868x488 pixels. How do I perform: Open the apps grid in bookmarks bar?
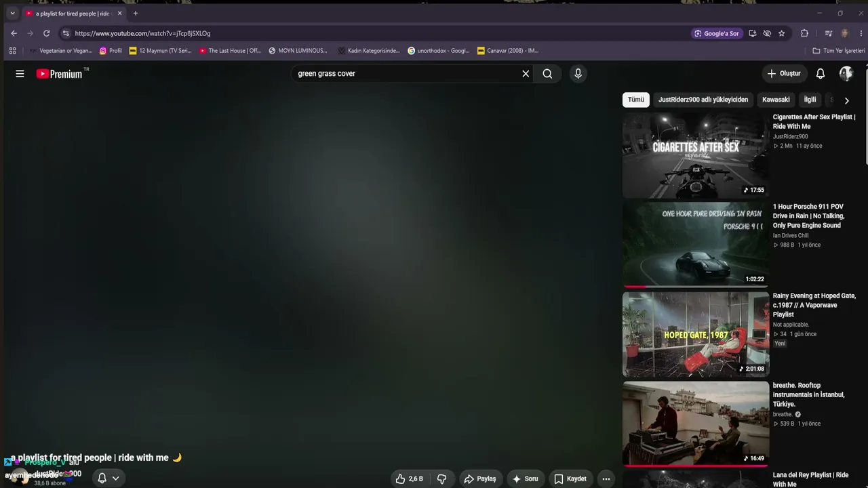click(x=12, y=51)
